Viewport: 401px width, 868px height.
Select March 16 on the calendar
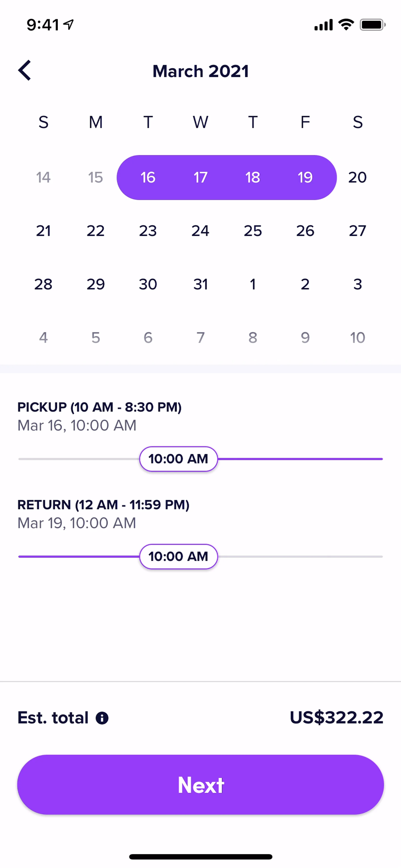point(148,178)
